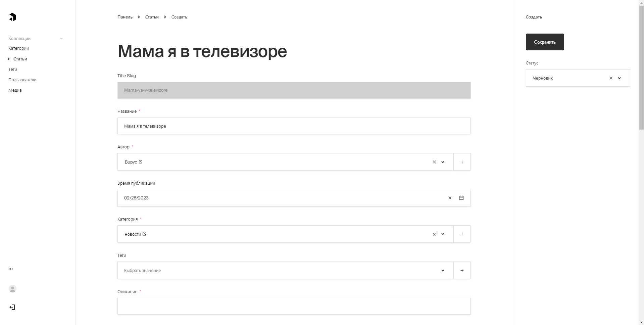The width and height of the screenshot is (644, 325).
Task: Open the account avatar icon
Action: pyautogui.click(x=12, y=289)
